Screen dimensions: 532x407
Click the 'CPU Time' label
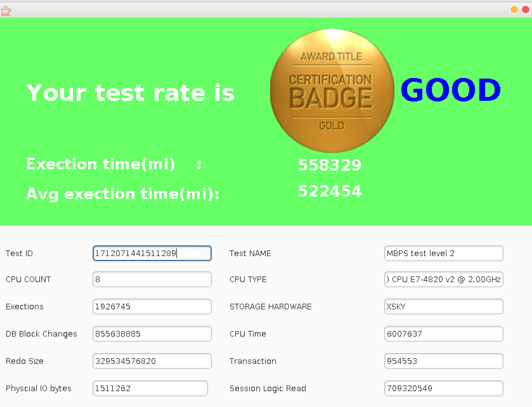248,334
